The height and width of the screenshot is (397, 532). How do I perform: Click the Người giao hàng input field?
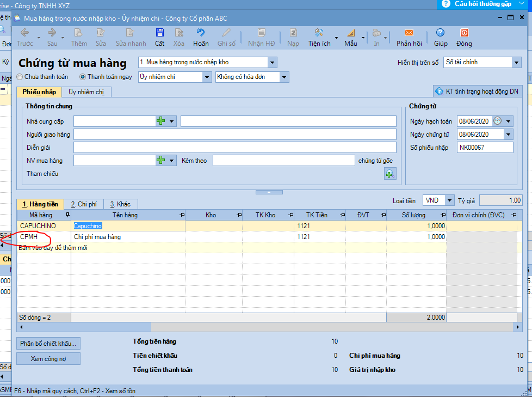235,134
